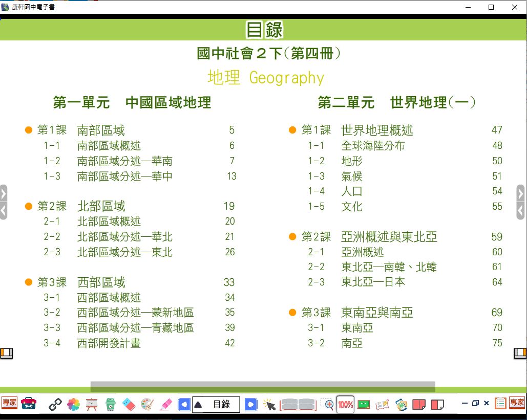The width and height of the screenshot is (527, 420).
Task: Open lesson 1-2 南部區域分述—華南
Action: 124,161
